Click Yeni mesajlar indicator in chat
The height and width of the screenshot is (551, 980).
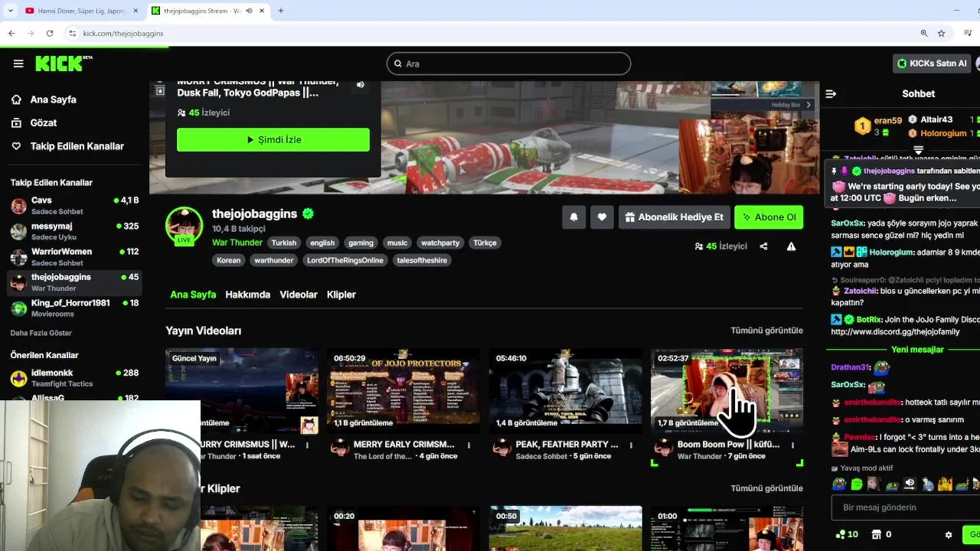tap(917, 350)
